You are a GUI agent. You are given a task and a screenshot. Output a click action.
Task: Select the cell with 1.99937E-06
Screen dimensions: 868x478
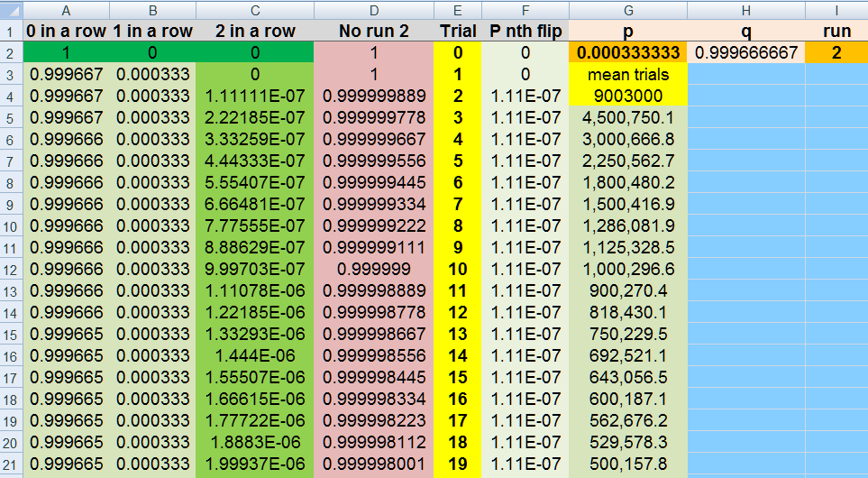255,464
